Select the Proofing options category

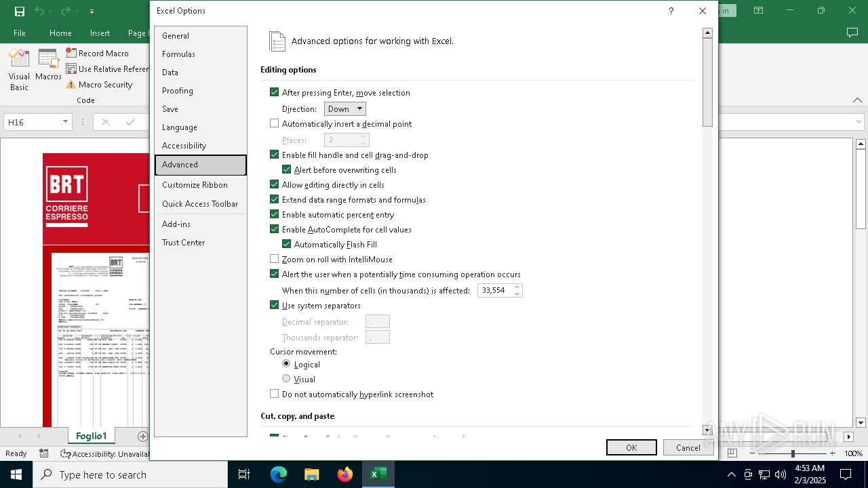pyautogui.click(x=201, y=91)
